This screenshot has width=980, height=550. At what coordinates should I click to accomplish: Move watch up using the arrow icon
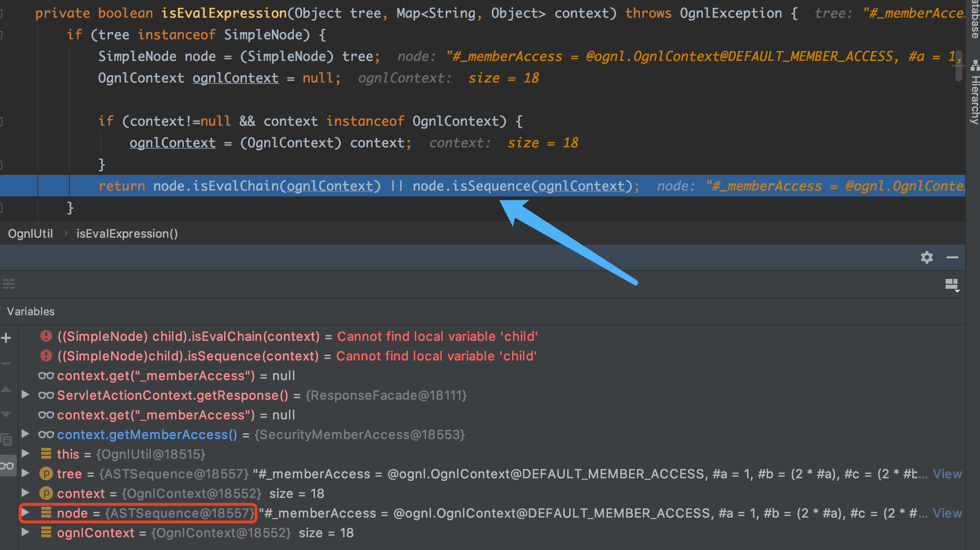[x=6, y=389]
